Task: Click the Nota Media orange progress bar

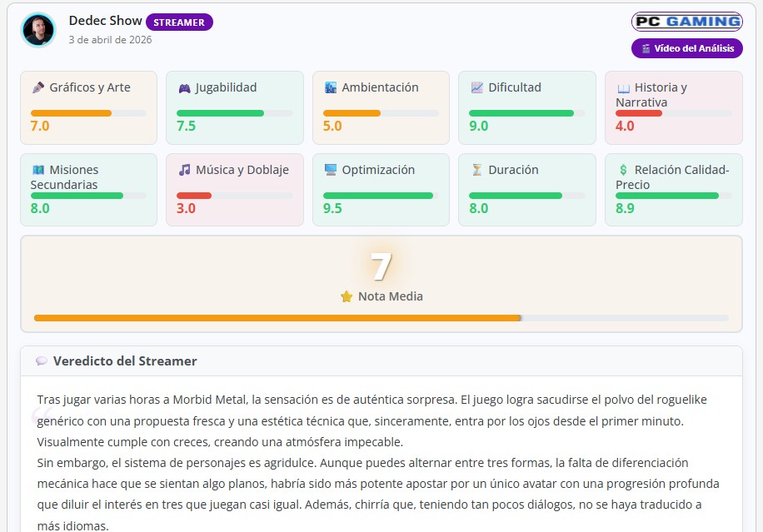Action: (x=277, y=318)
